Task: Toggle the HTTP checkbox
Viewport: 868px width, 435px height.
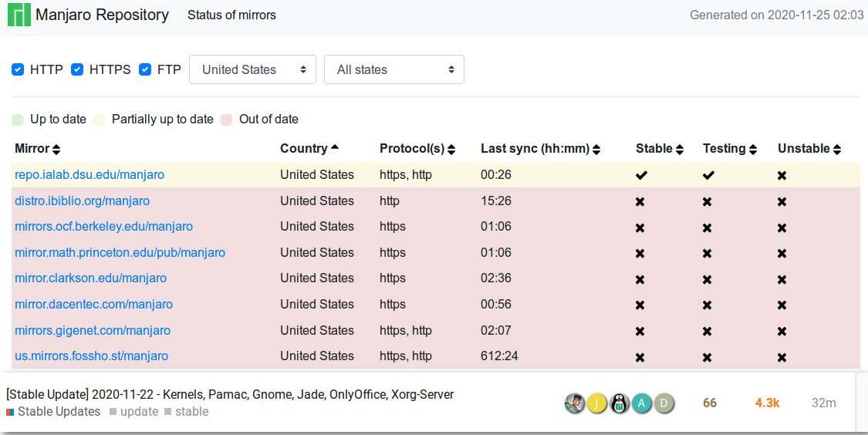Action: (18, 69)
